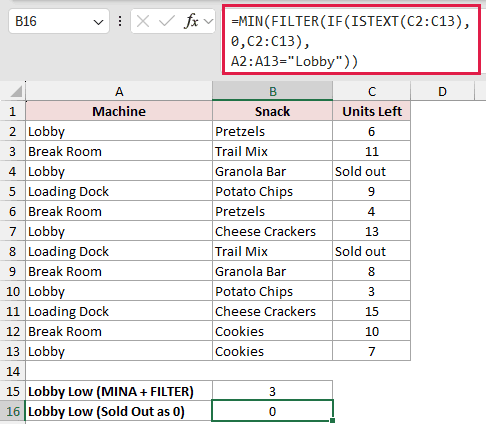Select Granola Bar cell in row 4
The width and height of the screenshot is (486, 424).
[x=273, y=171]
